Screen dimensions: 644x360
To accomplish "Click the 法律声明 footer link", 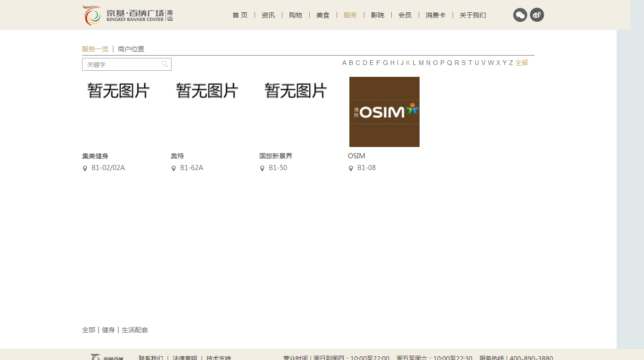I will (185, 358).
